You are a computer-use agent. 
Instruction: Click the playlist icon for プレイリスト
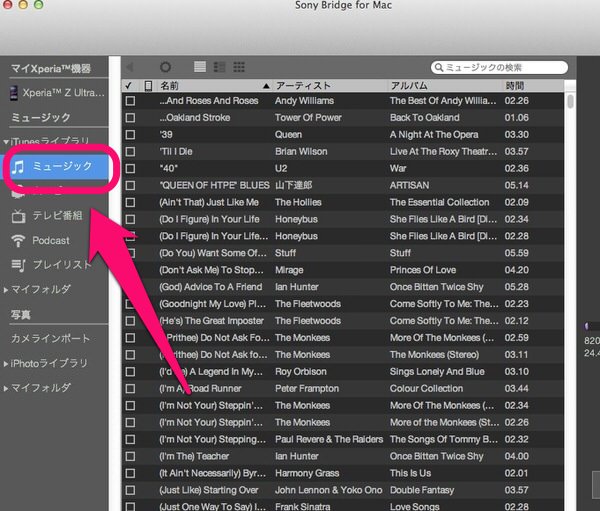pyautogui.click(x=18, y=265)
